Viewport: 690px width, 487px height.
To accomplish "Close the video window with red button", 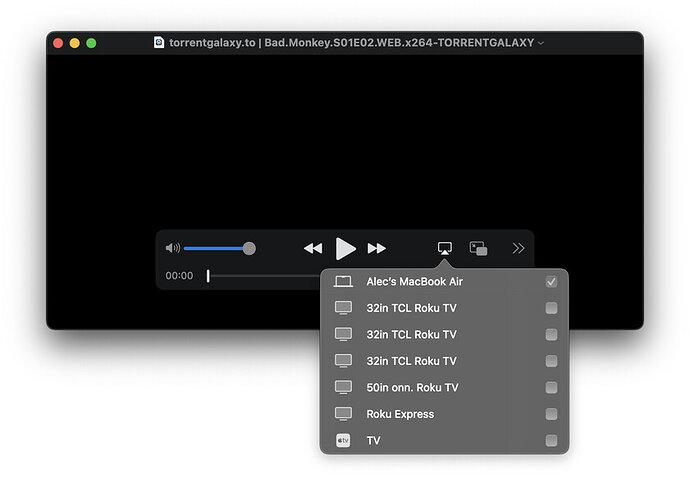I will (58, 43).
